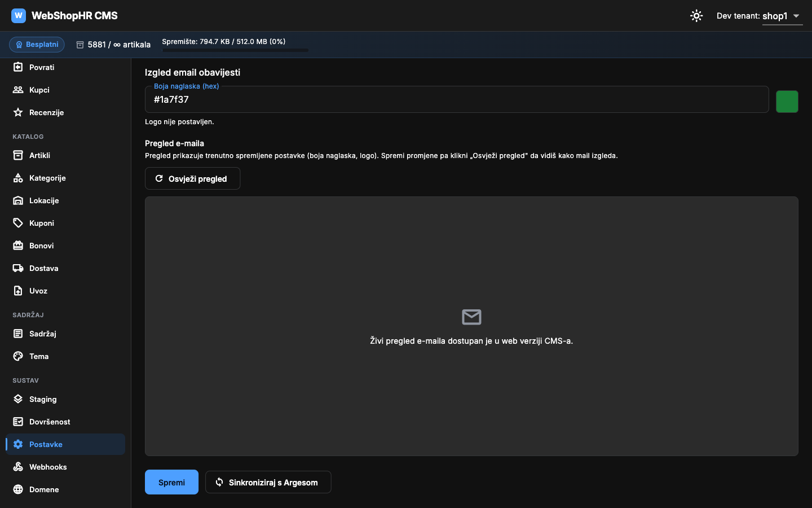Open the Dev tenant shop1 dropdown
Screen dimensions: 812x508
click(782, 16)
